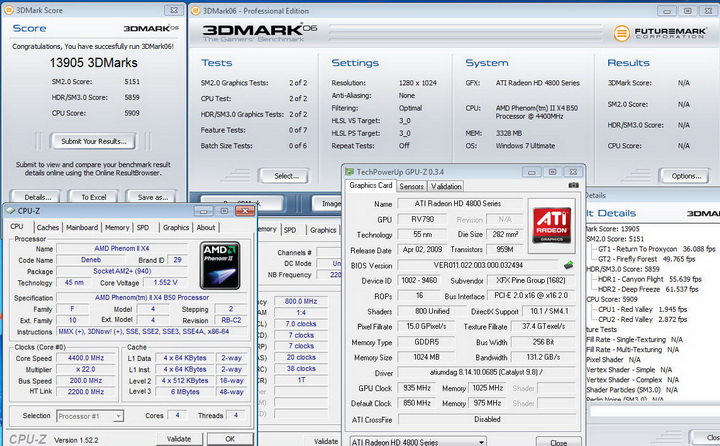Select HDR2 - Deep Freeze result row
This screenshot has height=446, width=720.
tap(648, 289)
